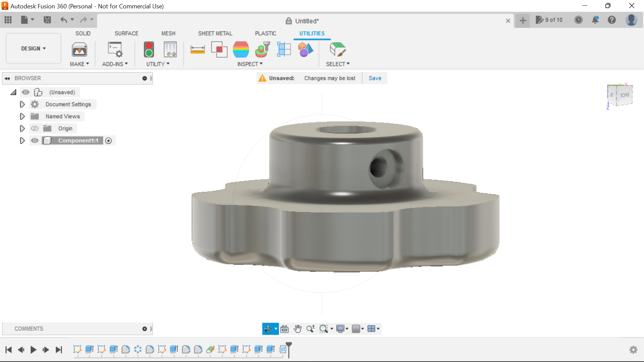Open the Zebra analysis rainbow icon
Viewport: 644px width, 362px height.
pyautogui.click(x=241, y=50)
